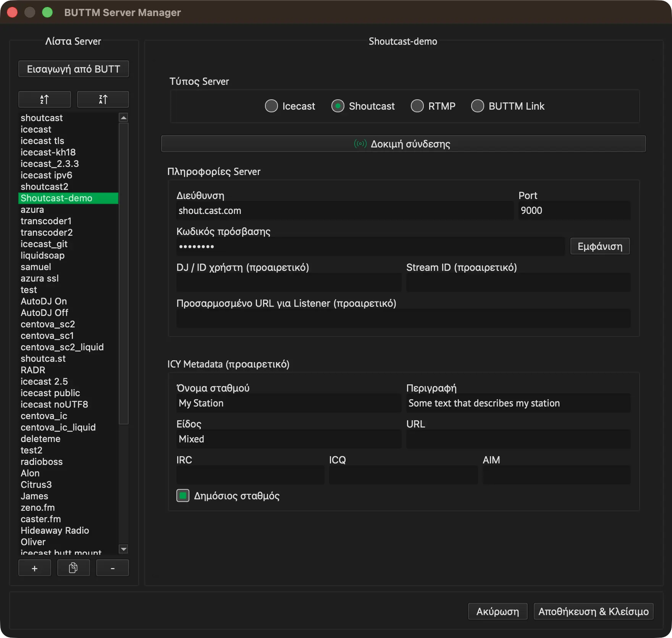The image size is (672, 638).
Task: Click the DJ / ID χρήστη field
Action: pyautogui.click(x=289, y=282)
